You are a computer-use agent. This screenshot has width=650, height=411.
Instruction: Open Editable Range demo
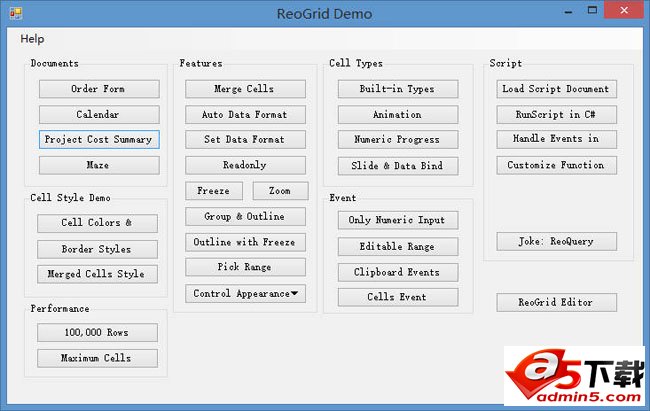(398, 247)
